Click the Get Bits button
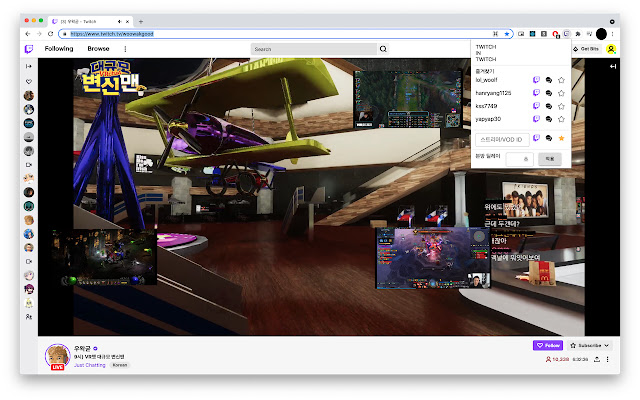Screen dimensions: 640x400 [x=586, y=49]
